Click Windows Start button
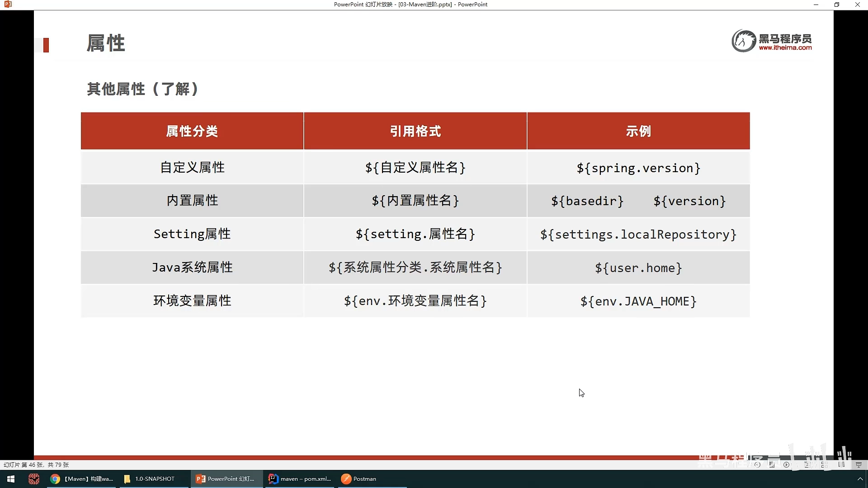 [x=11, y=479]
